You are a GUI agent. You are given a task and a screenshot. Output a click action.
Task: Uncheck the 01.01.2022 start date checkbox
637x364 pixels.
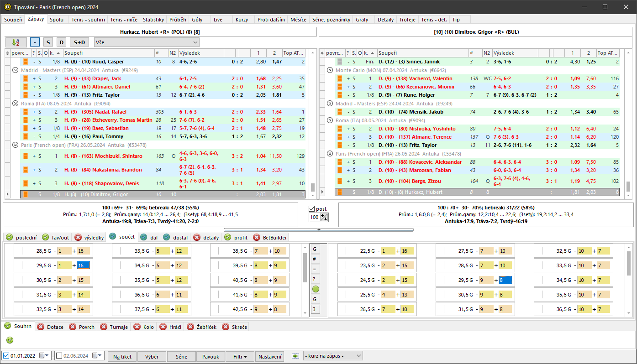(x=6, y=356)
